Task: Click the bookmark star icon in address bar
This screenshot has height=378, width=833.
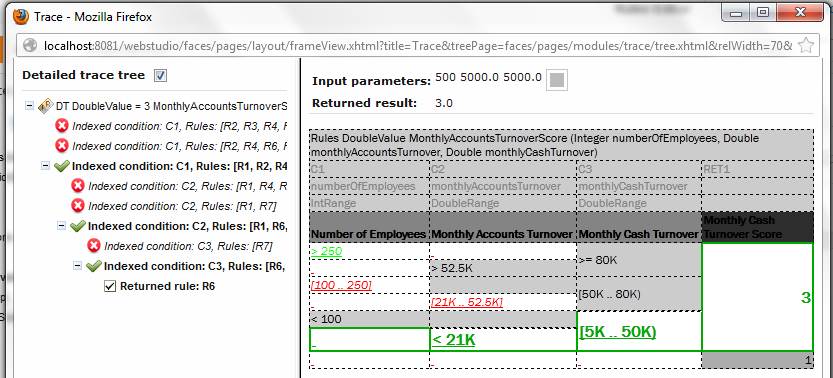Action: point(805,46)
